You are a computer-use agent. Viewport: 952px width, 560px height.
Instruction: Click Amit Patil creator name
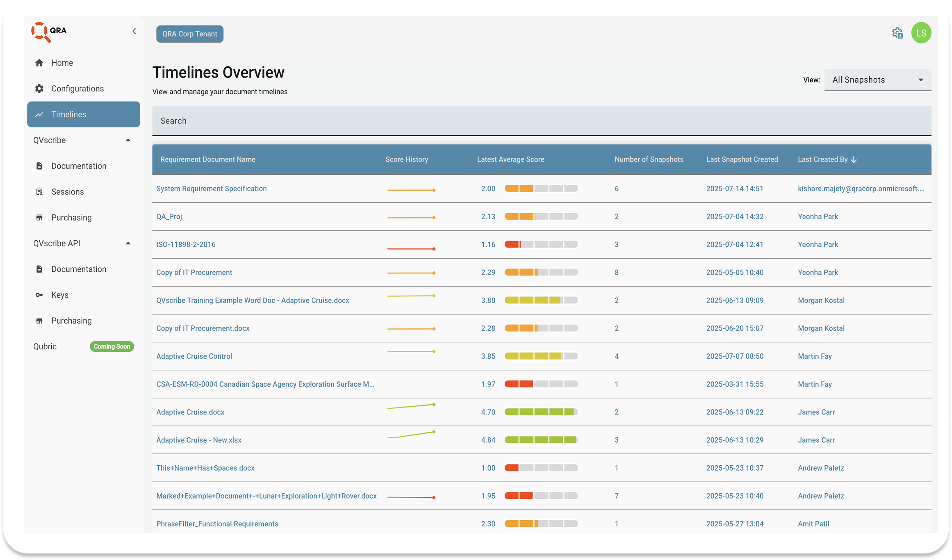point(813,524)
